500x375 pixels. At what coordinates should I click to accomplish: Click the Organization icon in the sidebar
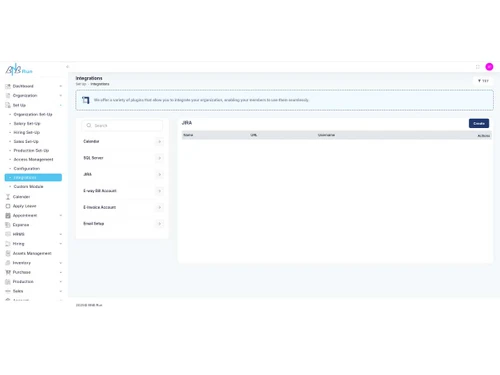coord(8,96)
